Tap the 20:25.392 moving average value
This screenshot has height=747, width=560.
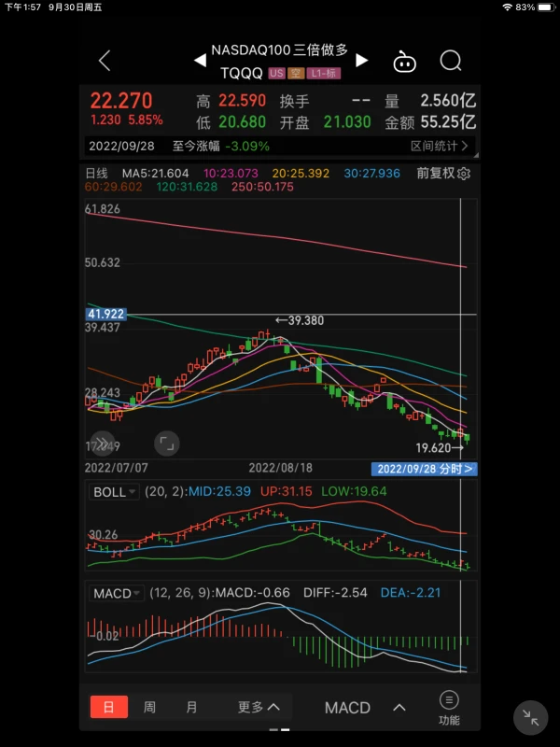click(x=301, y=174)
